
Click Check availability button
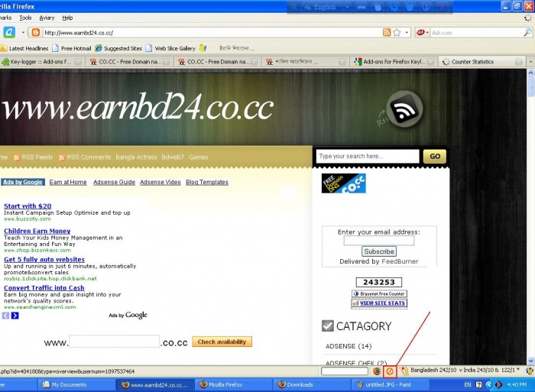pos(222,342)
